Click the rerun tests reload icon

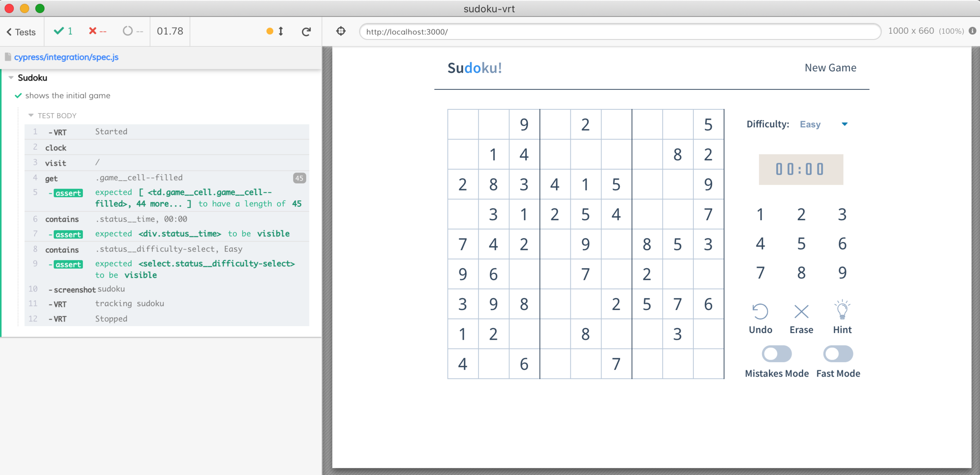pyautogui.click(x=306, y=31)
